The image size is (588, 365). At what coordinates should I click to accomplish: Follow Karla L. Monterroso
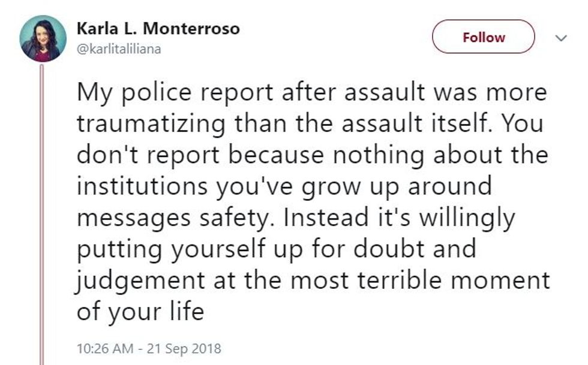(x=483, y=37)
